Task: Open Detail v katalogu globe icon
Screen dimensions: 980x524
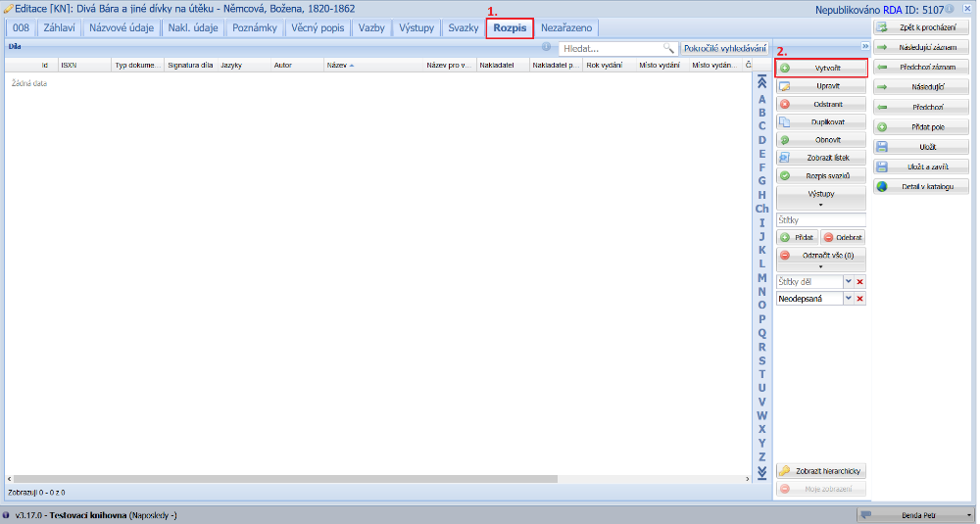Action: (882, 186)
